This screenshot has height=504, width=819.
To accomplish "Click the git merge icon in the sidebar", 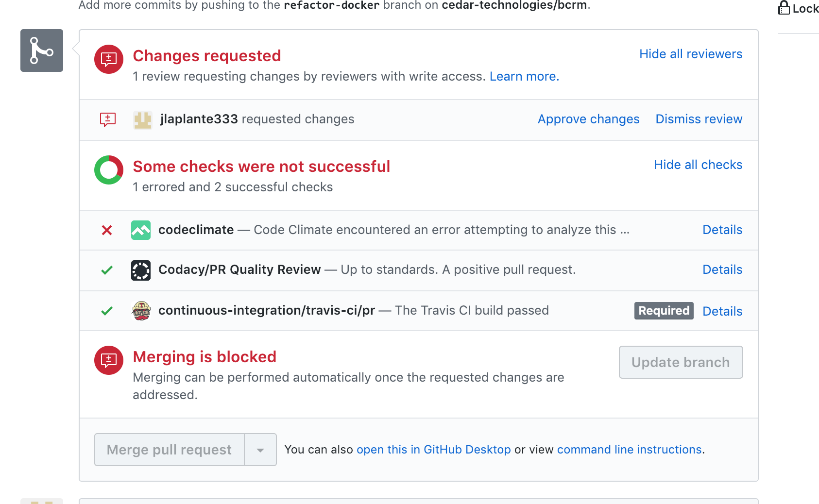I will click(x=41, y=50).
